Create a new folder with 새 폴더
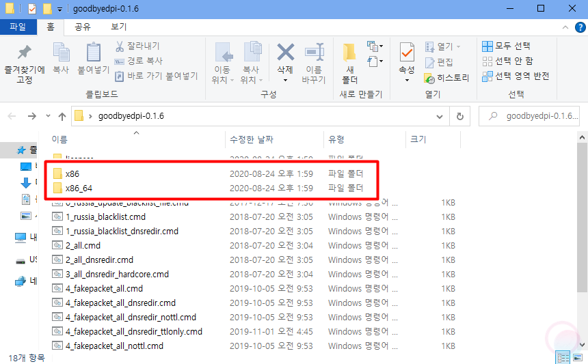 350,64
